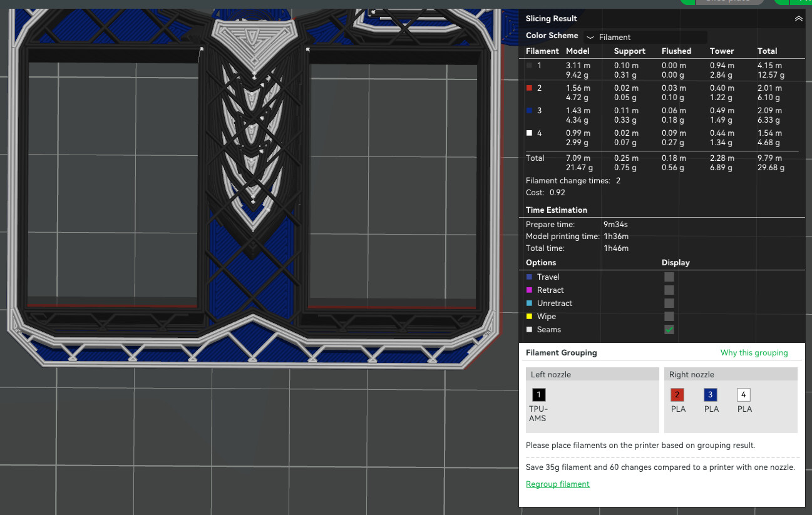Click Prepare time value 9m34s
Image resolution: width=812 pixels, height=515 pixels.
pyautogui.click(x=615, y=224)
